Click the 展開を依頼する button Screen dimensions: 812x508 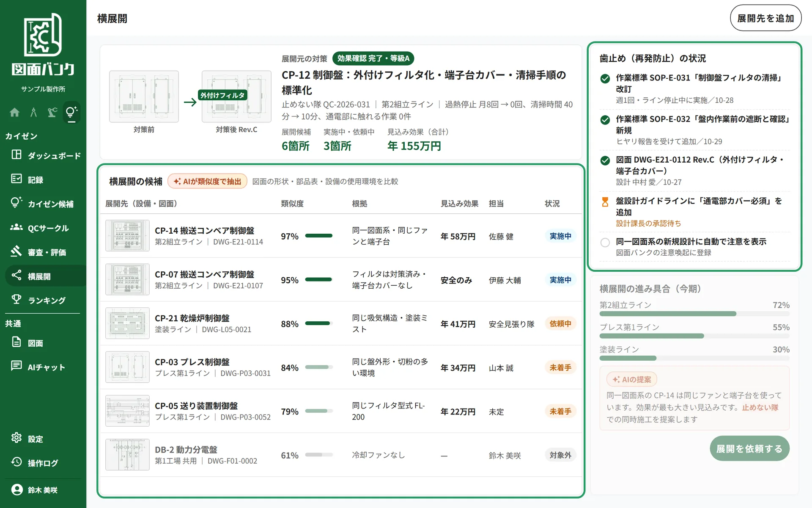pyautogui.click(x=749, y=449)
